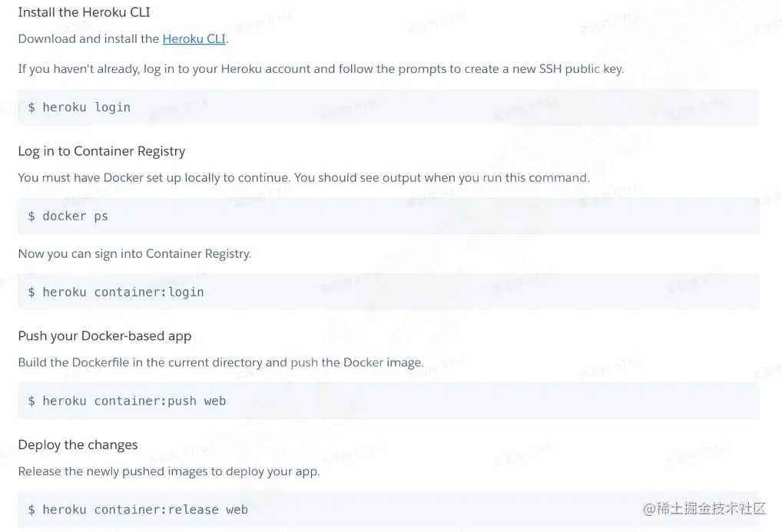Viewport: 782px width, 532px height.
Task: Click the docker ps command block
Action: coord(389,216)
